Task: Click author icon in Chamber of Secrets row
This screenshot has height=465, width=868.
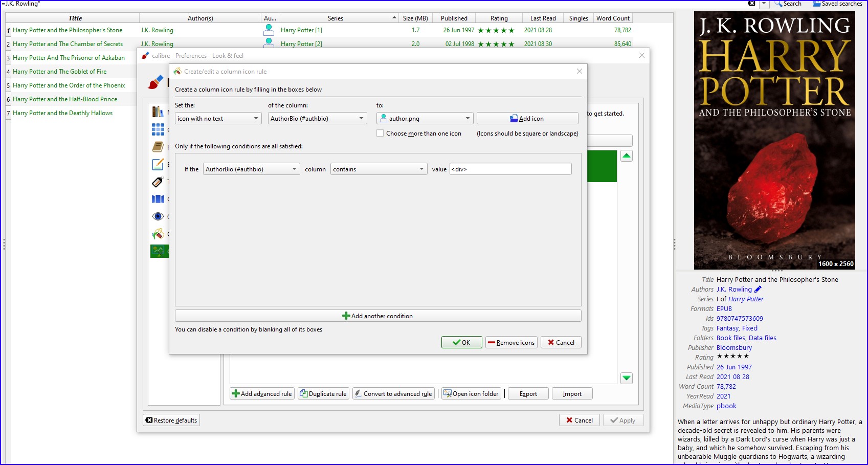Action: pos(269,43)
